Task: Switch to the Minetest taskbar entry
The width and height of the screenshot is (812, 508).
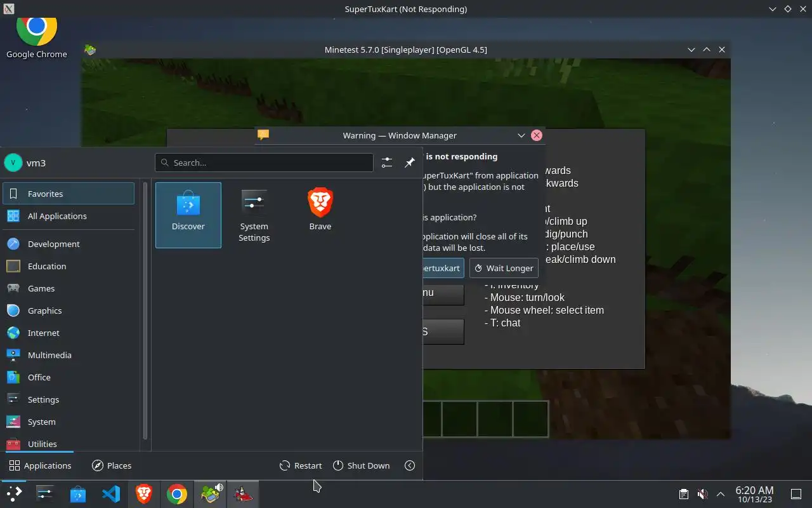Action: (210, 494)
